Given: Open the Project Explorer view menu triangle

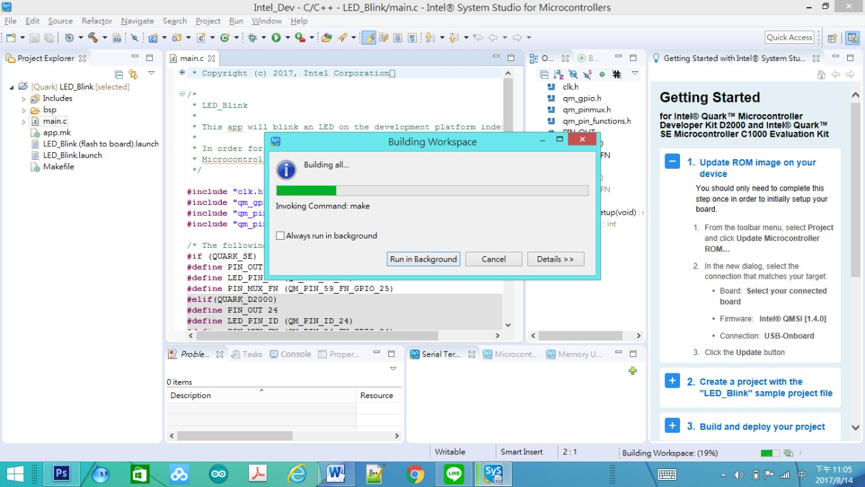Looking at the screenshot, I should tap(151, 73).
